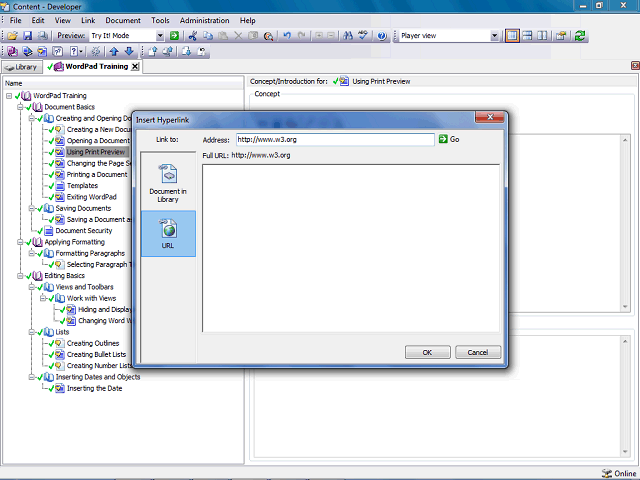This screenshot has width=640, height=480.
Task: Open the View menu
Action: click(62, 20)
